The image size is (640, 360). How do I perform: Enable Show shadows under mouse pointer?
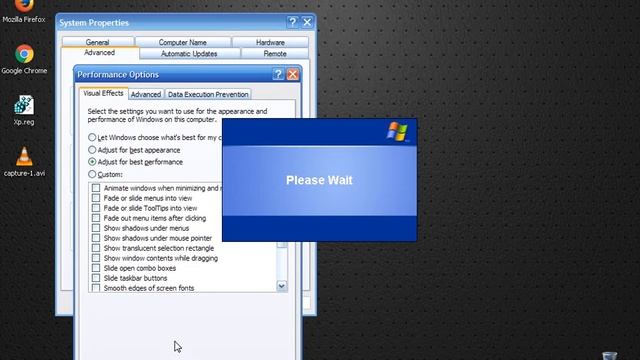(96, 238)
